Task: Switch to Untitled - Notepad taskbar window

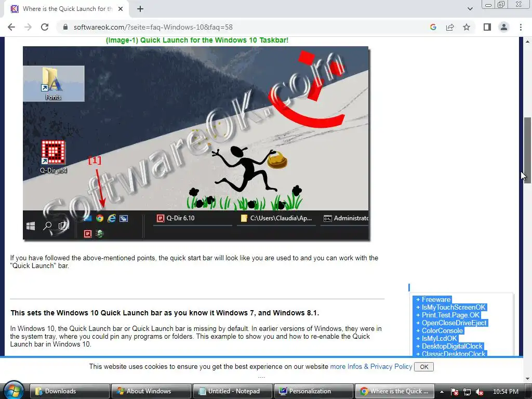Action: pos(232,391)
